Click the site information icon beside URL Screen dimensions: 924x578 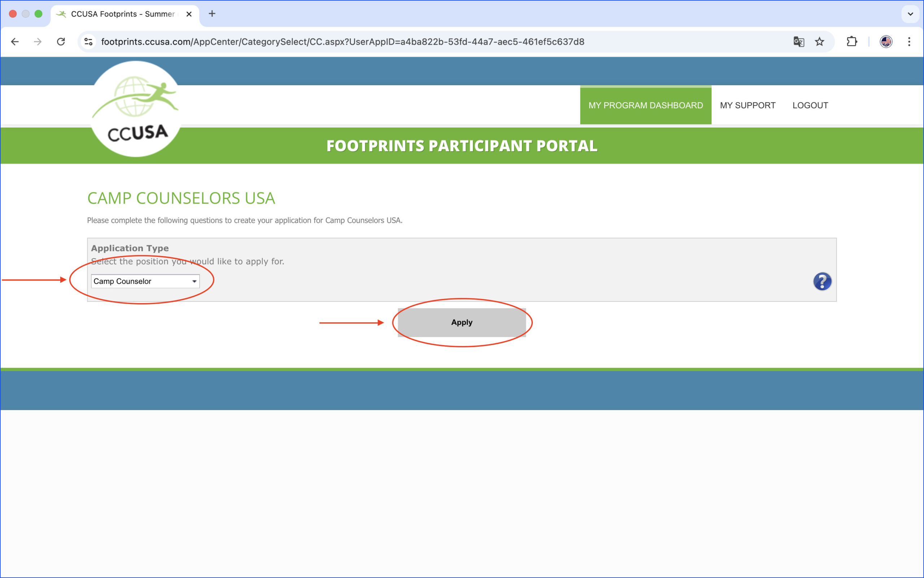click(x=89, y=42)
